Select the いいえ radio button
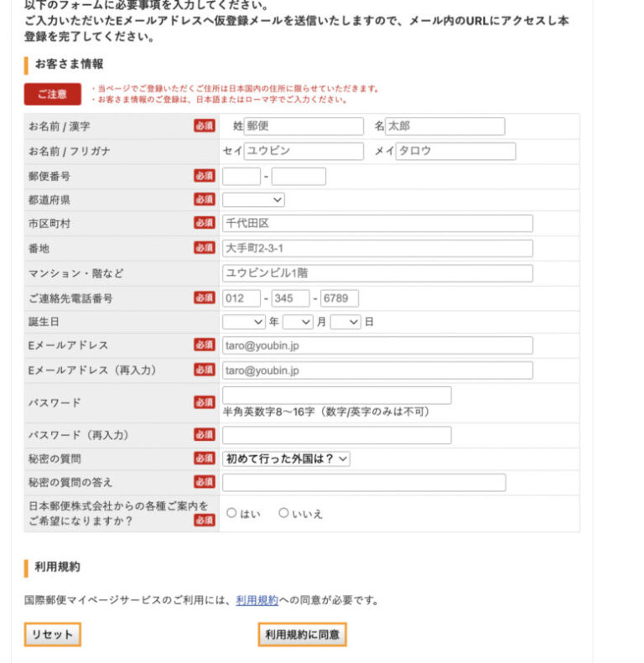Screen dimensions: 644x663 coord(283,513)
